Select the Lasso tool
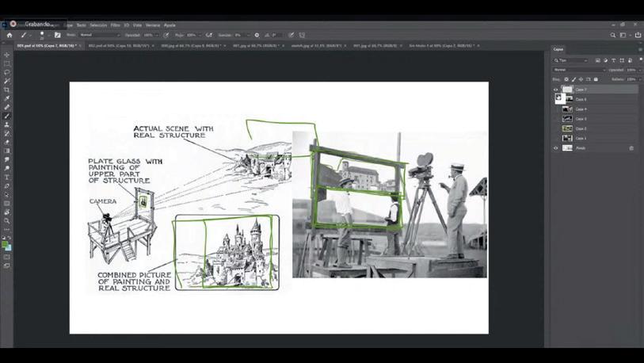Image resolution: width=644 pixels, height=363 pixels. [x=6, y=72]
